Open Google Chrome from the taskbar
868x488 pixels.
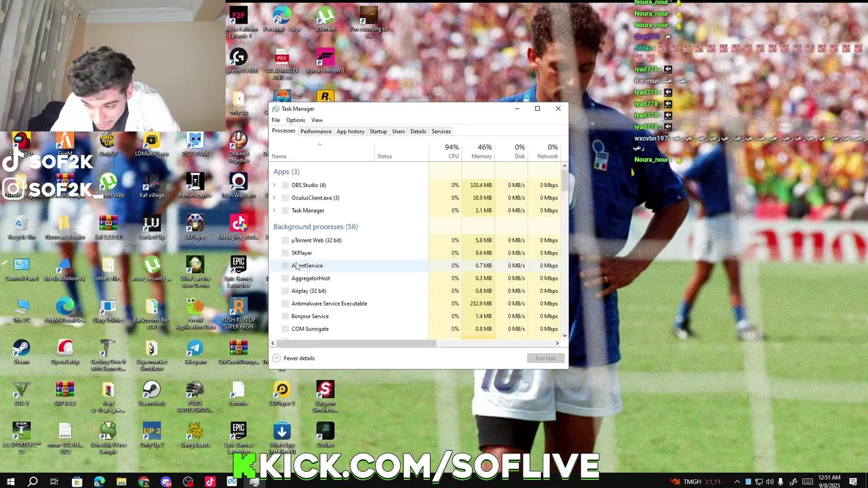[x=144, y=482]
